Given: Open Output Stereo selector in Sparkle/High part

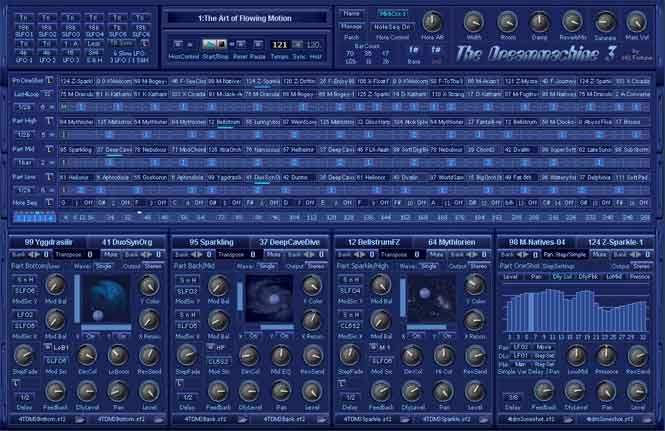Looking at the screenshot, I should pyautogui.click(x=479, y=266).
